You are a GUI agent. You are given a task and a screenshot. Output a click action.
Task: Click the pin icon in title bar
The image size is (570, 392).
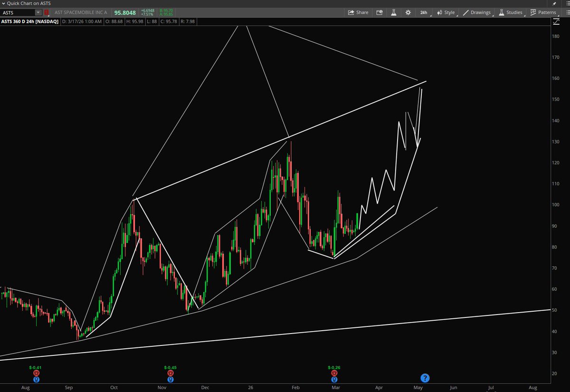pyautogui.click(x=554, y=3)
